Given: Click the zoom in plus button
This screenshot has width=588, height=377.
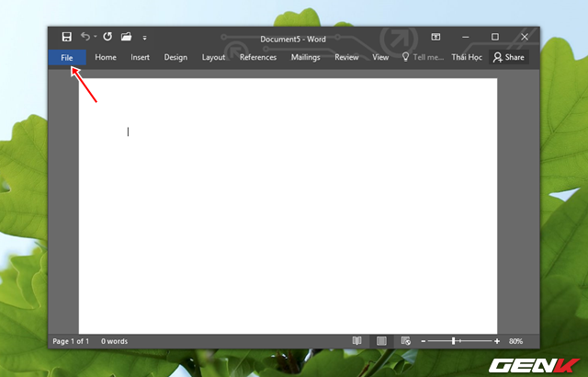Looking at the screenshot, I should point(497,341).
